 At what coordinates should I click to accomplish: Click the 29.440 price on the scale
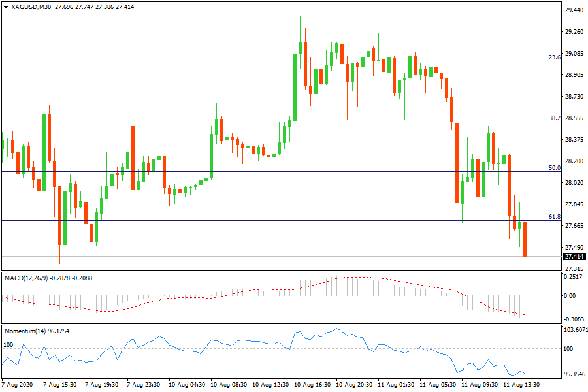[574, 10]
